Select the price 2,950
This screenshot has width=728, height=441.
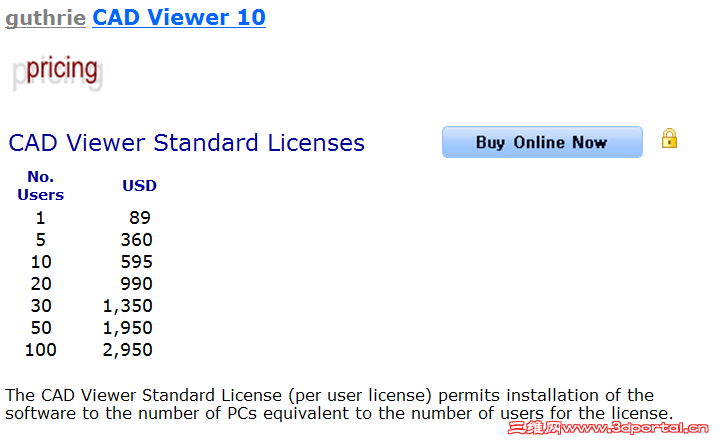click(128, 350)
